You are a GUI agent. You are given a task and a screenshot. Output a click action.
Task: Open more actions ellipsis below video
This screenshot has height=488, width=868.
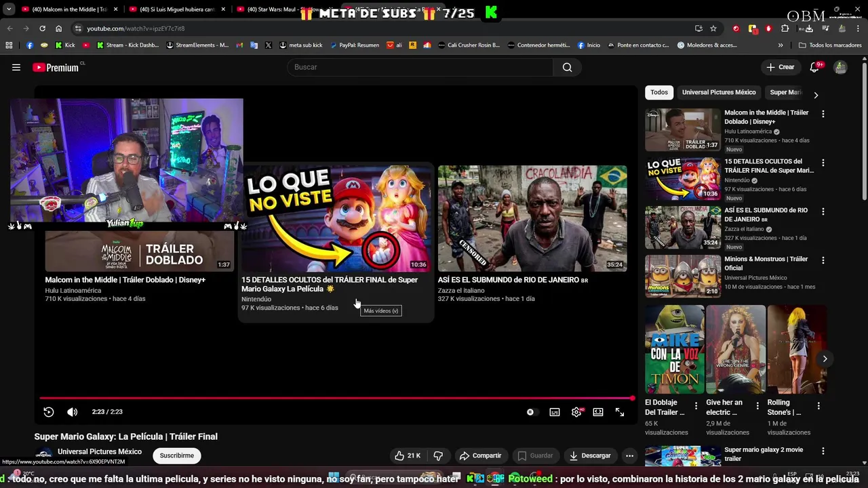[629, 455]
